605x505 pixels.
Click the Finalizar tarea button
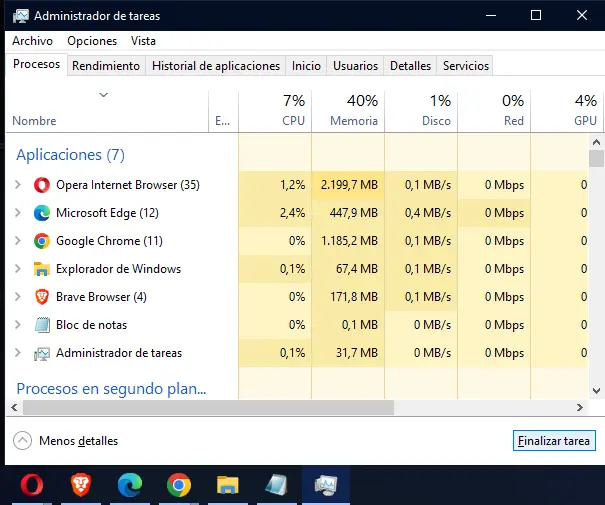[554, 441]
